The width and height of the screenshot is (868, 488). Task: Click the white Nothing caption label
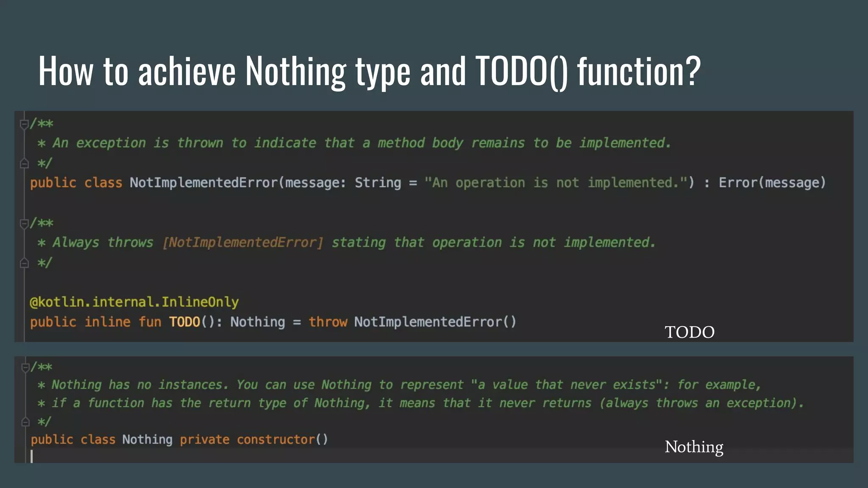694,447
